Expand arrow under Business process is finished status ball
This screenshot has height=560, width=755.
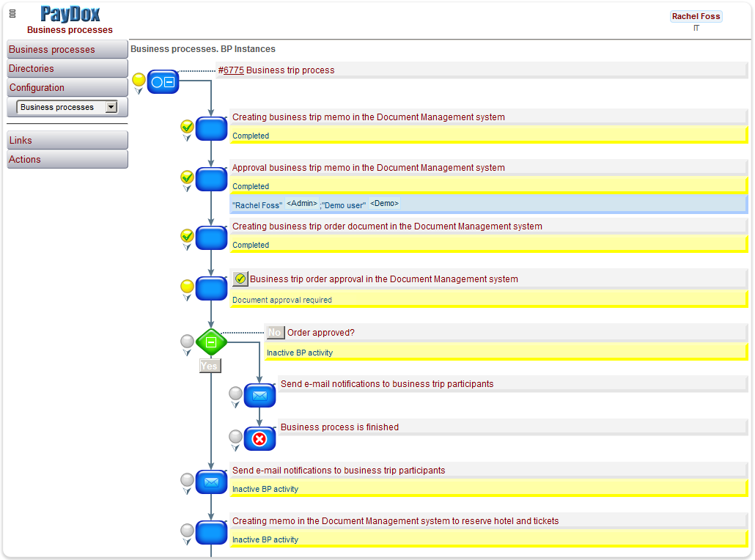pyautogui.click(x=235, y=448)
